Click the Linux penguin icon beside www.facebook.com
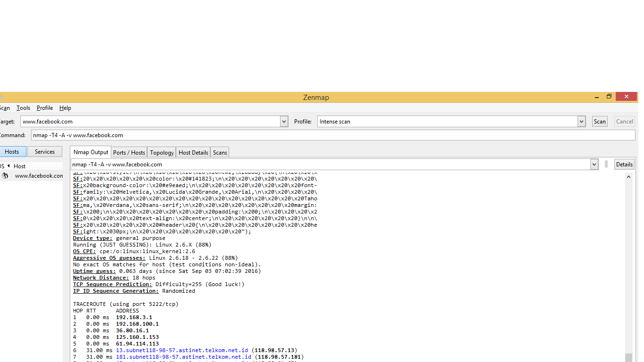 tap(4, 175)
